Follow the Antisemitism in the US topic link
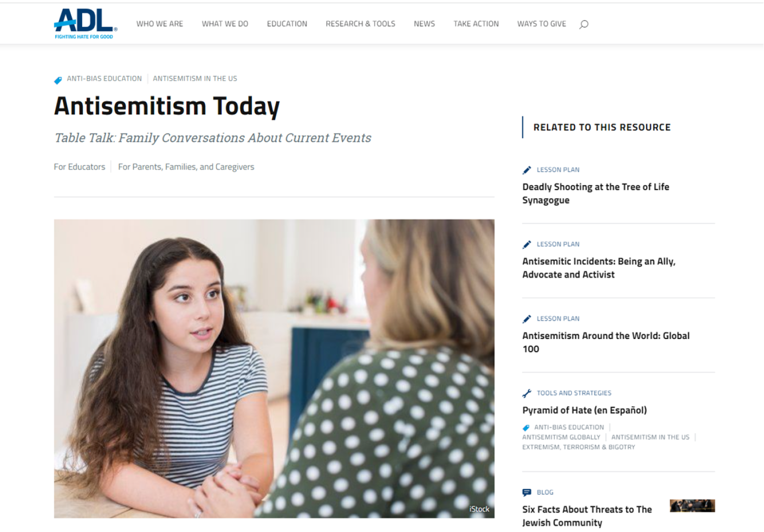 (195, 79)
